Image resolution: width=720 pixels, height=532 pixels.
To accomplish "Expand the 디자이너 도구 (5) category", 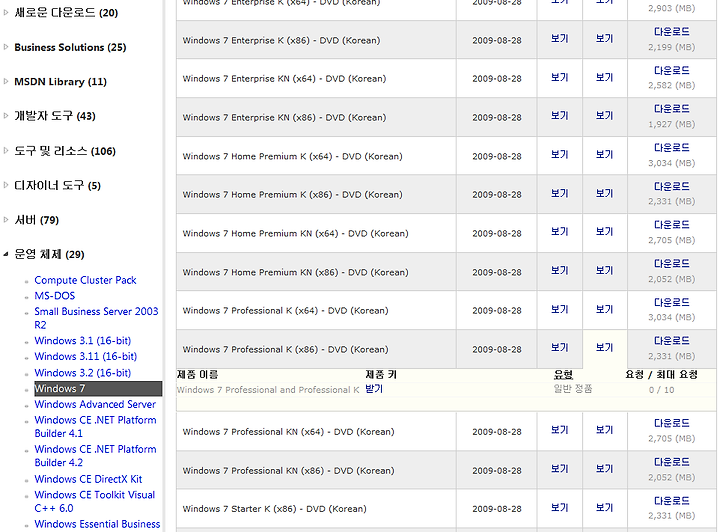I will (x=6, y=185).
